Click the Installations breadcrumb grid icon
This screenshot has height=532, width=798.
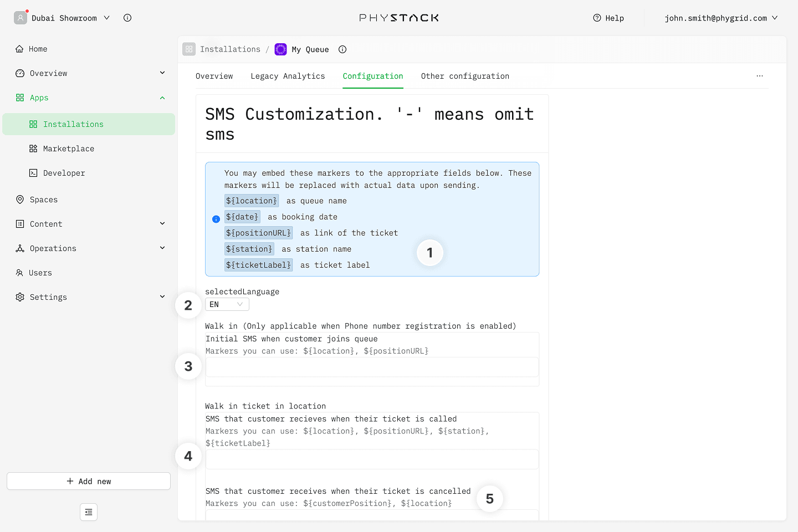189,49
